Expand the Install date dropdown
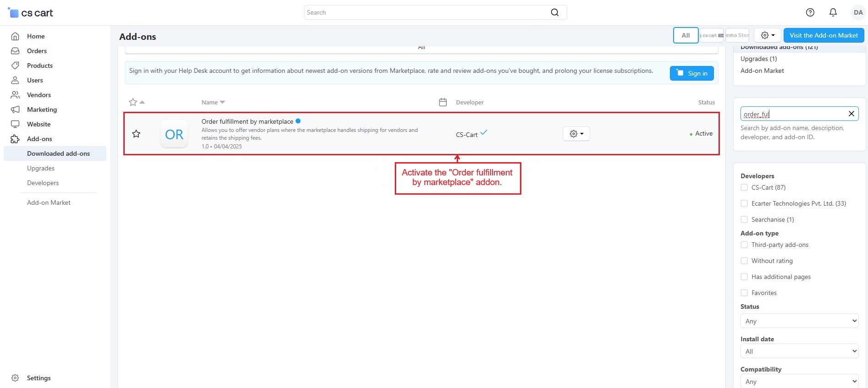The image size is (868, 388). [799, 351]
